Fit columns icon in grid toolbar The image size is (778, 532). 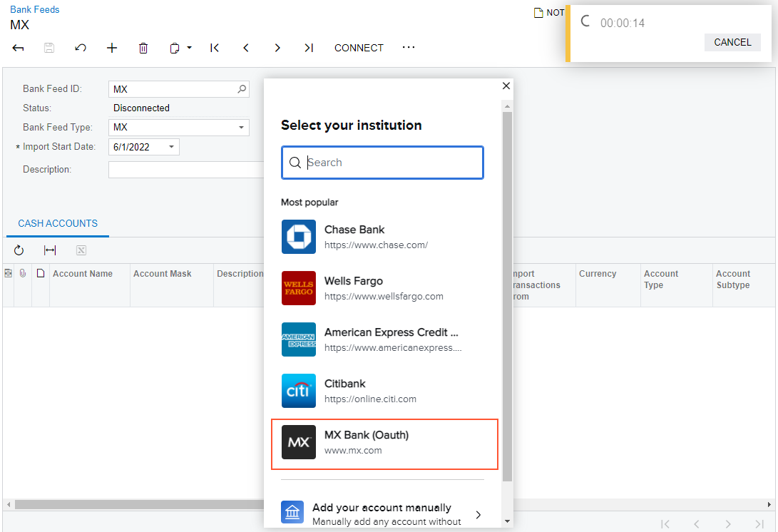click(x=50, y=250)
